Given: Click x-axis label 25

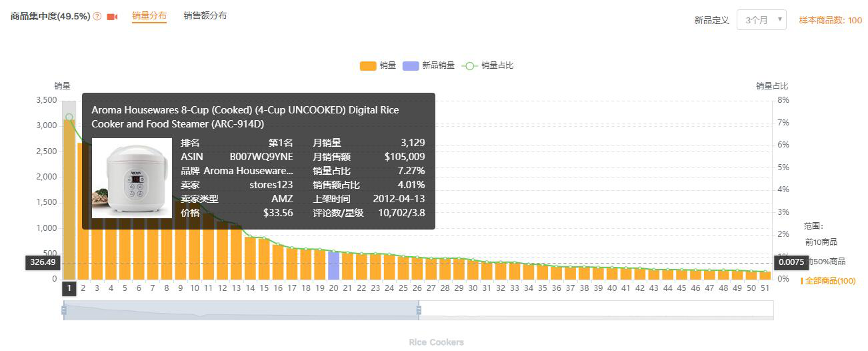Looking at the screenshot, I should point(403,288).
